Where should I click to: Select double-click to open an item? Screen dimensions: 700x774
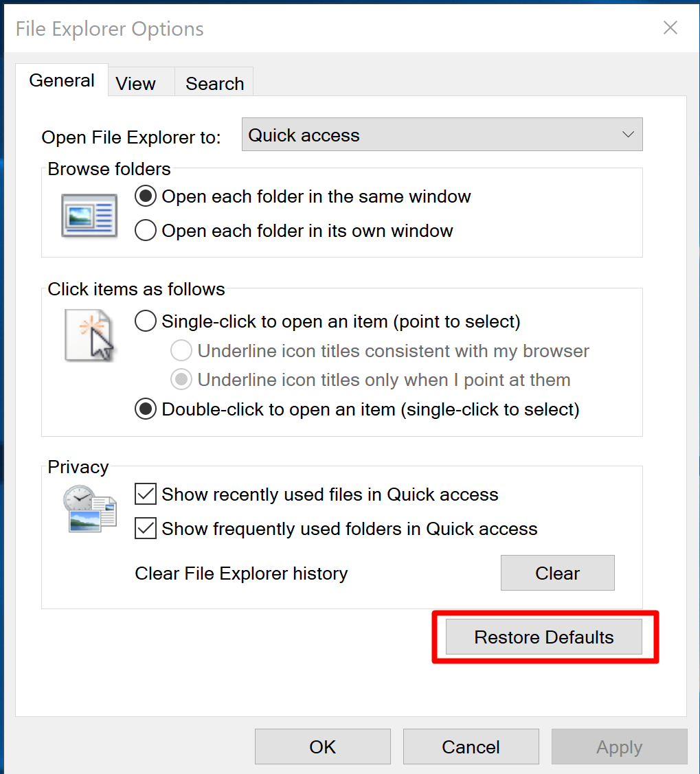[146, 409]
